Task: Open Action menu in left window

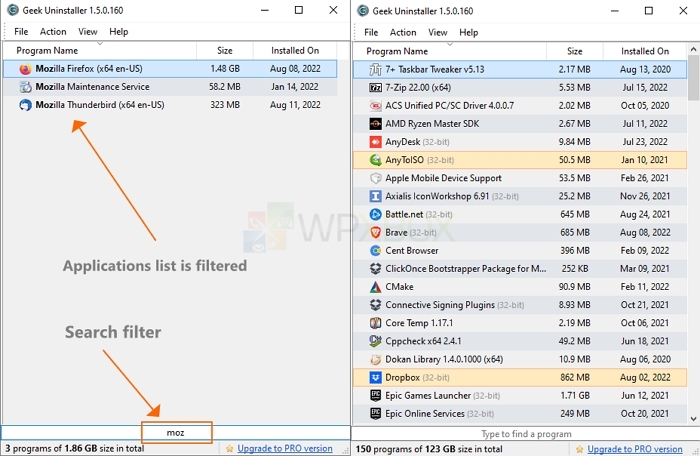Action: point(53,32)
